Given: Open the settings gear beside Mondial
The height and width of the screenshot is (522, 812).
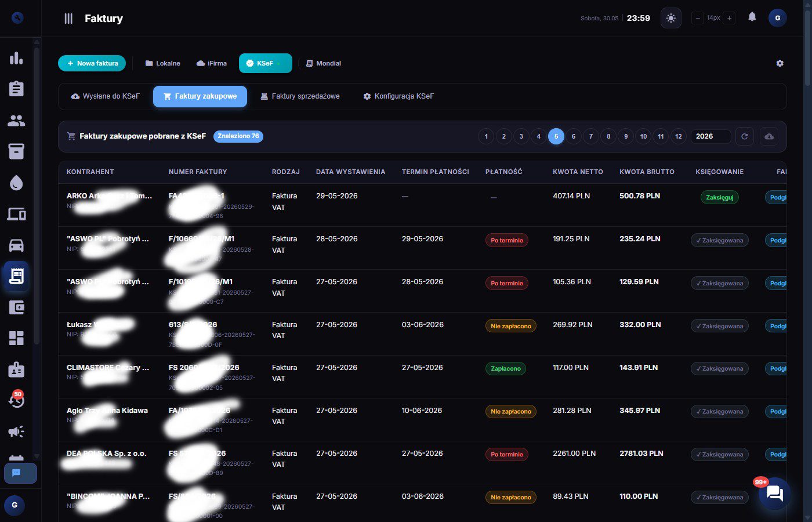Looking at the screenshot, I should tap(780, 63).
